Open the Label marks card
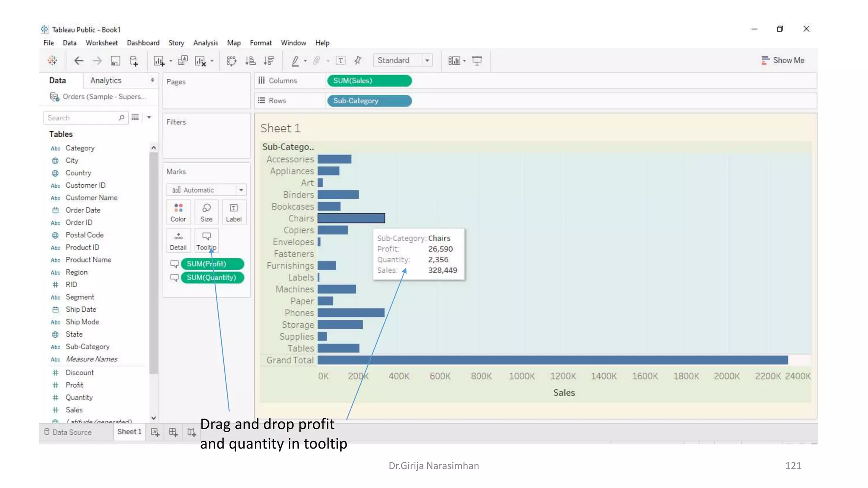 pyautogui.click(x=234, y=212)
